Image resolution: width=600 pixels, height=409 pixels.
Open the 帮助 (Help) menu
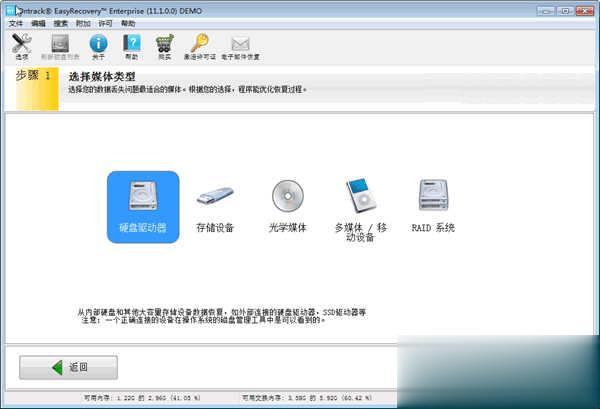coord(128,24)
